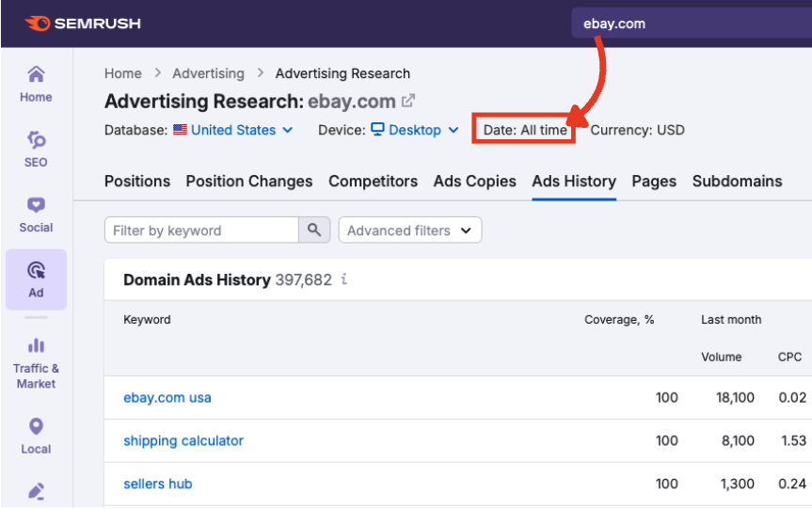The image size is (812, 509).
Task: Click the Semrush logo icon
Action: click(38, 24)
